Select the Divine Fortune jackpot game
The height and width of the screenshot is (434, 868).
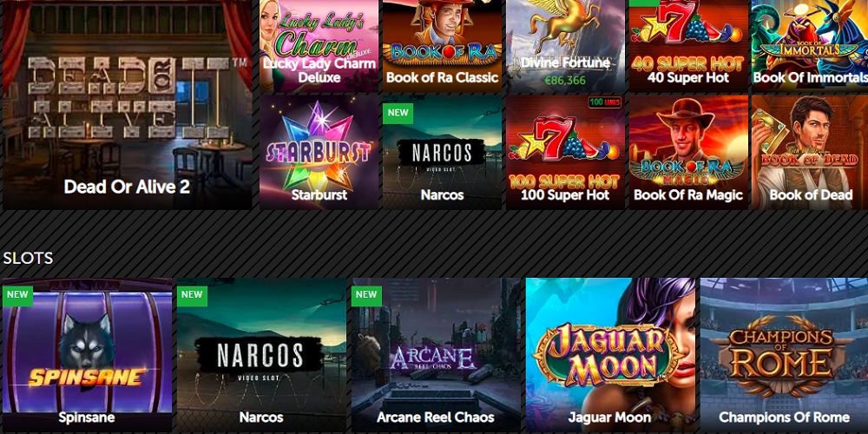pos(565,46)
